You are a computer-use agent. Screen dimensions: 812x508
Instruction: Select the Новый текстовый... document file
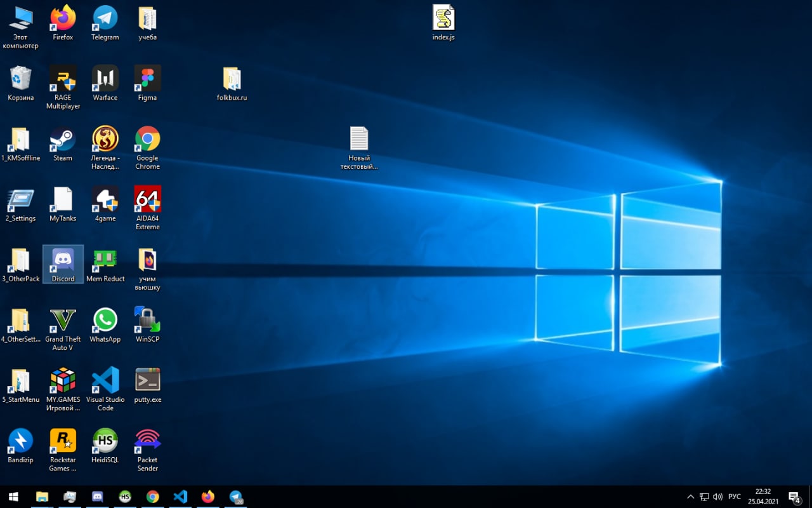coord(359,148)
